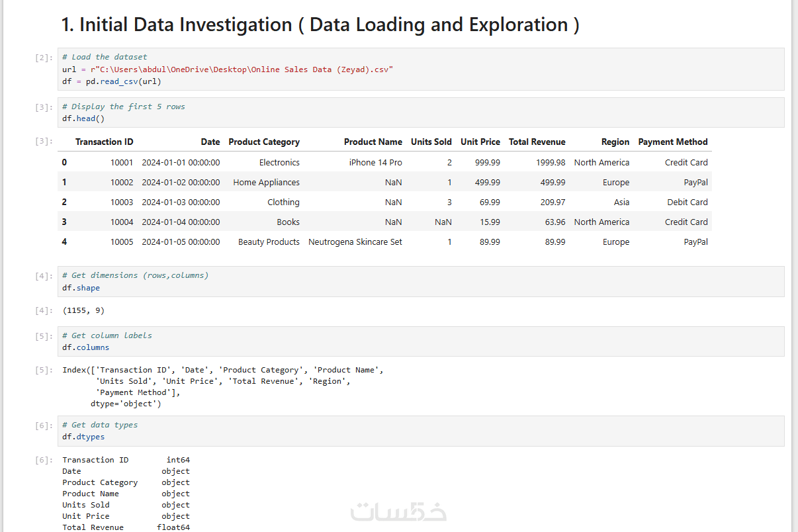Select the Product Category column header
The width and height of the screenshot is (798, 532).
coord(264,142)
